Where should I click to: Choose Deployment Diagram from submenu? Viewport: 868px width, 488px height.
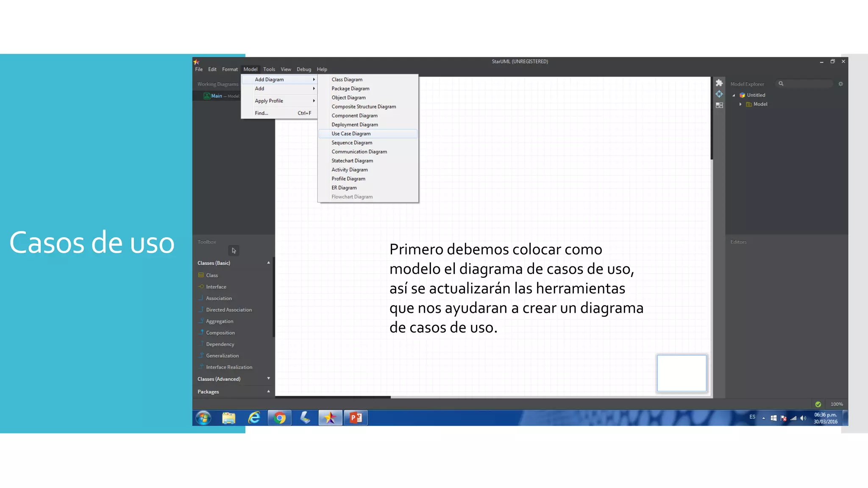(x=368, y=125)
